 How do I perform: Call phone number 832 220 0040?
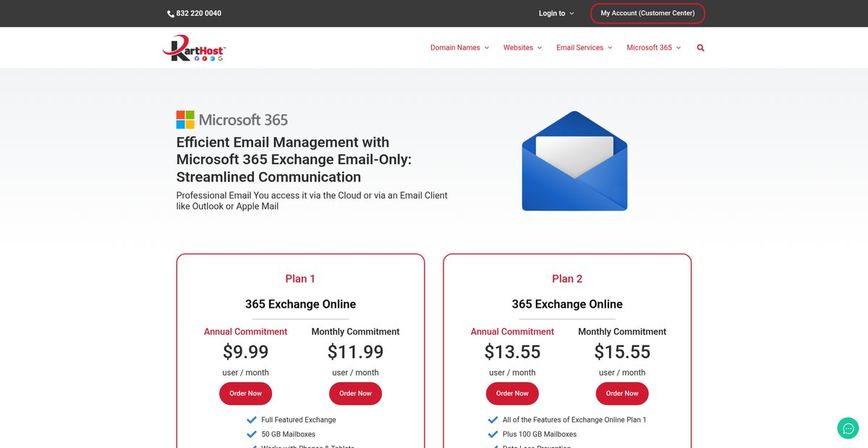[x=199, y=14]
